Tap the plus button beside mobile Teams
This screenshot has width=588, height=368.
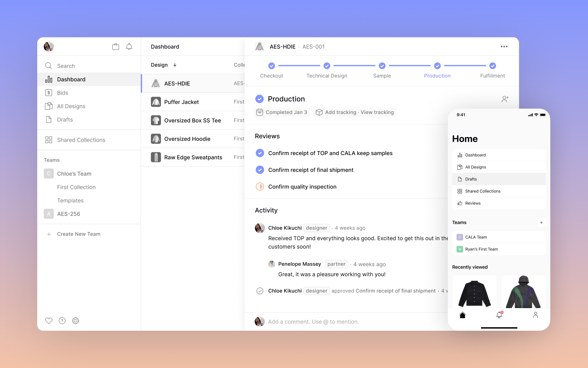541,223
